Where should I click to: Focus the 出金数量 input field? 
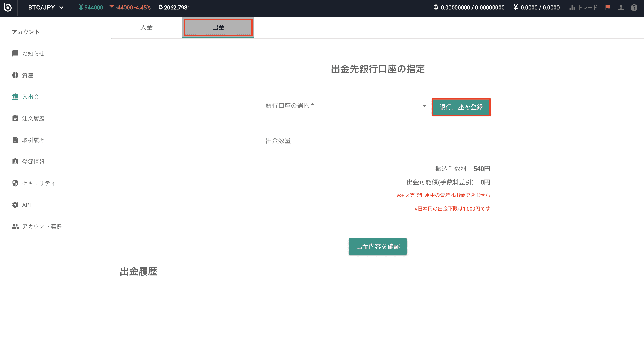(x=378, y=141)
